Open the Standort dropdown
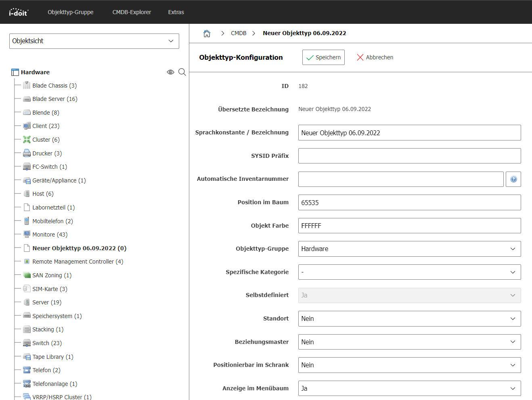Viewport: 532px width, 400px height. pyautogui.click(x=409, y=318)
